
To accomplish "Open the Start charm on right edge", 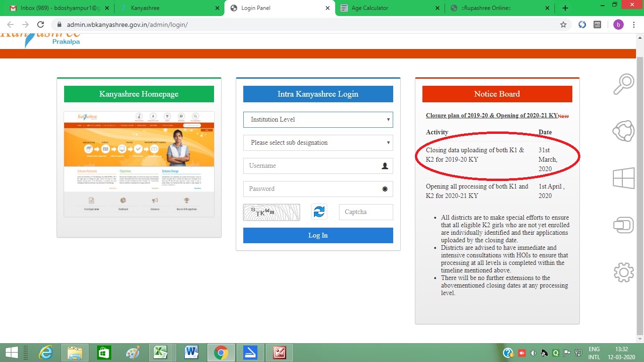I will [x=623, y=179].
